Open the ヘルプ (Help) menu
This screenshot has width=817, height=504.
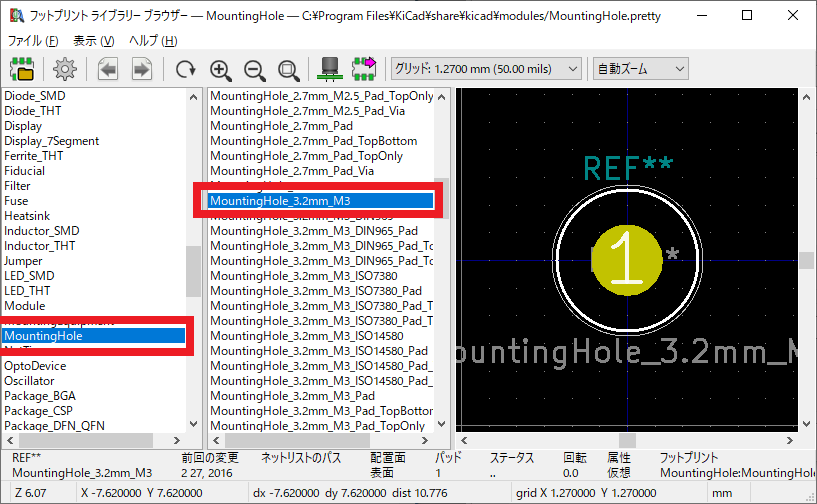(x=153, y=41)
